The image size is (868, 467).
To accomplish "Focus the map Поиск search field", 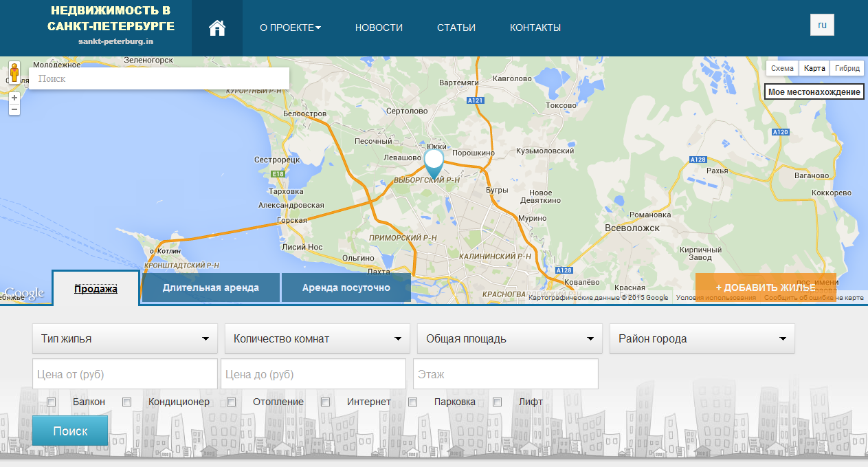I will [x=159, y=78].
